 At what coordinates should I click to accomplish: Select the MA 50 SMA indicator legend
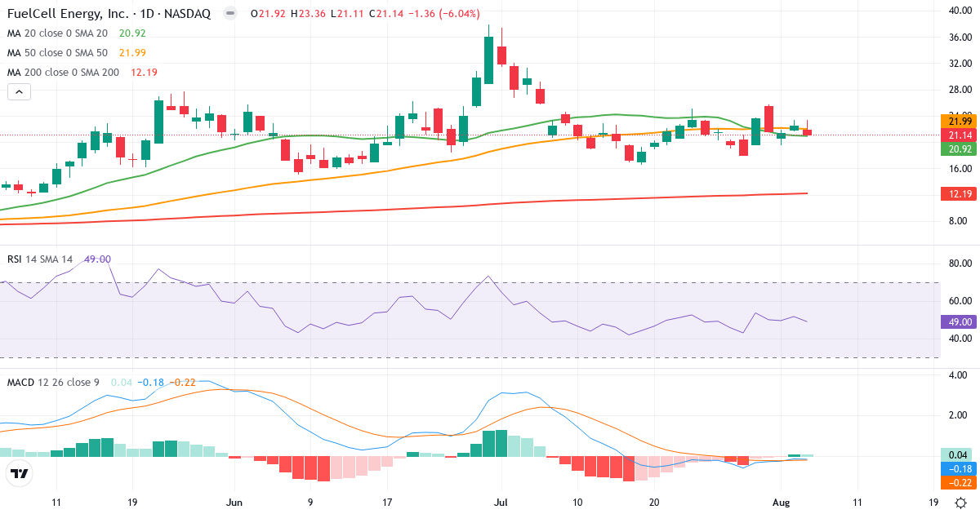(x=77, y=53)
